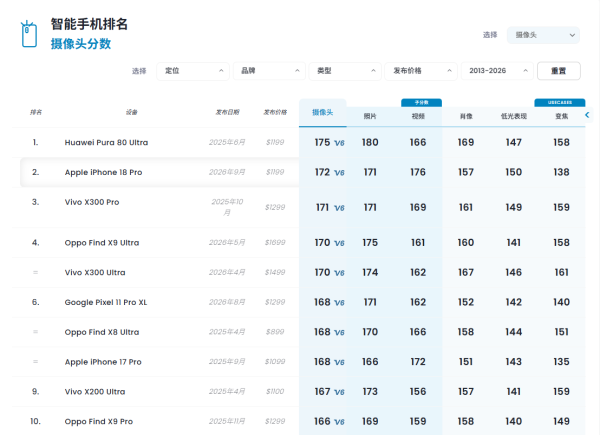Open Huawei Pura 80 Ultra device link
Screen dimensions: 600x435
pyautogui.click(x=106, y=142)
